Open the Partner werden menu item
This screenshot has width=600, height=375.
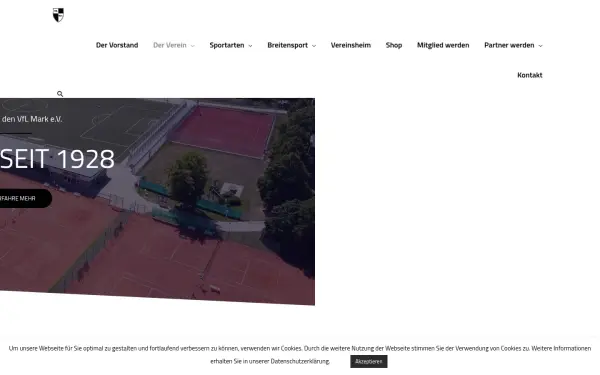(x=509, y=45)
